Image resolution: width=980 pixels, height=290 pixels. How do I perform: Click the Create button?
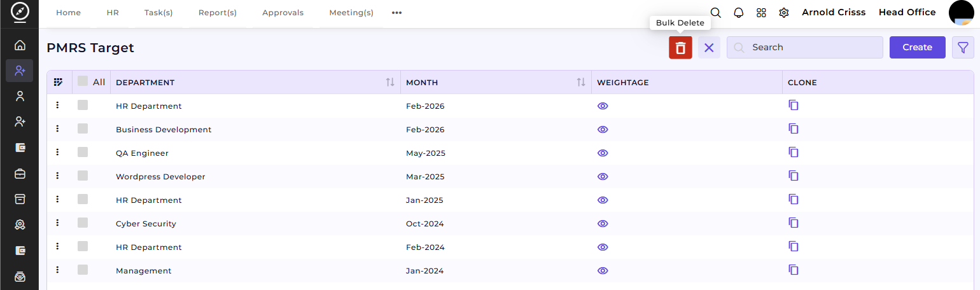tap(917, 48)
